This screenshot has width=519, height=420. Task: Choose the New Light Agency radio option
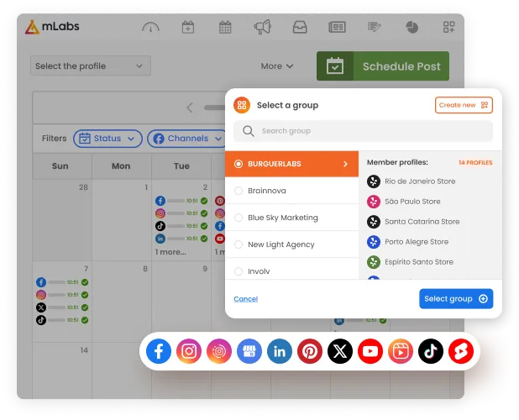tap(239, 244)
